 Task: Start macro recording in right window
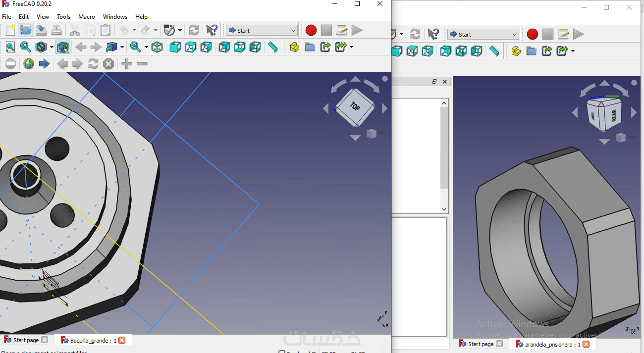coord(533,34)
